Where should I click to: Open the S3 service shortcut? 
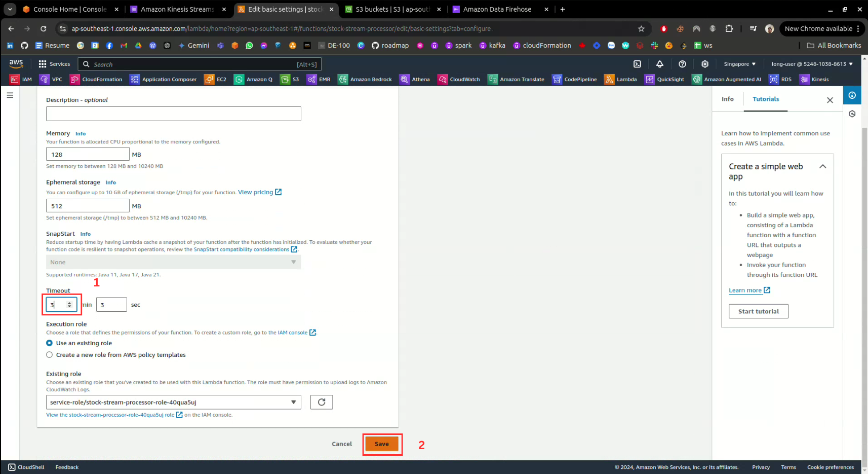click(x=290, y=79)
